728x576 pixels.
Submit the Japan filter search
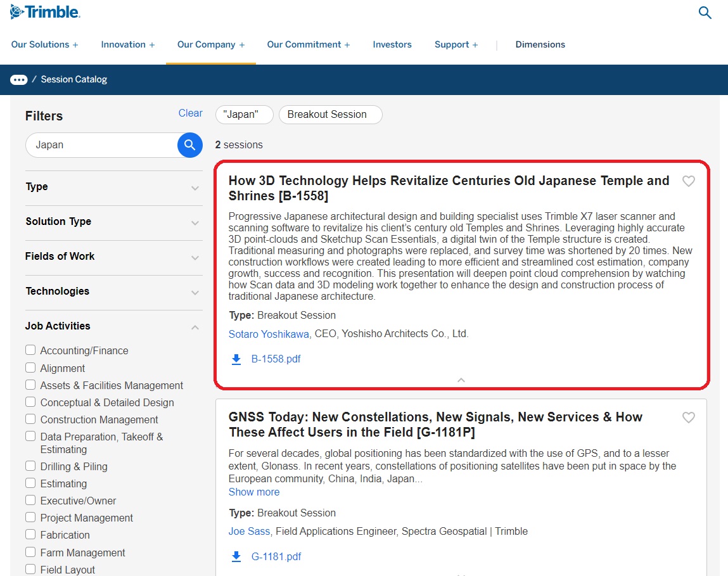pyautogui.click(x=190, y=145)
